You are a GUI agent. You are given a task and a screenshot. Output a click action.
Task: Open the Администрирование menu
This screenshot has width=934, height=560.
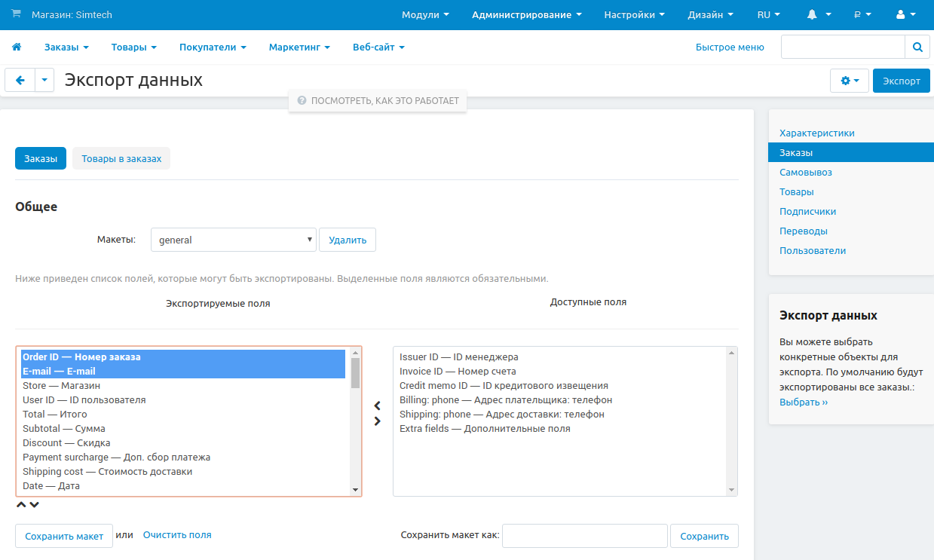tap(526, 14)
